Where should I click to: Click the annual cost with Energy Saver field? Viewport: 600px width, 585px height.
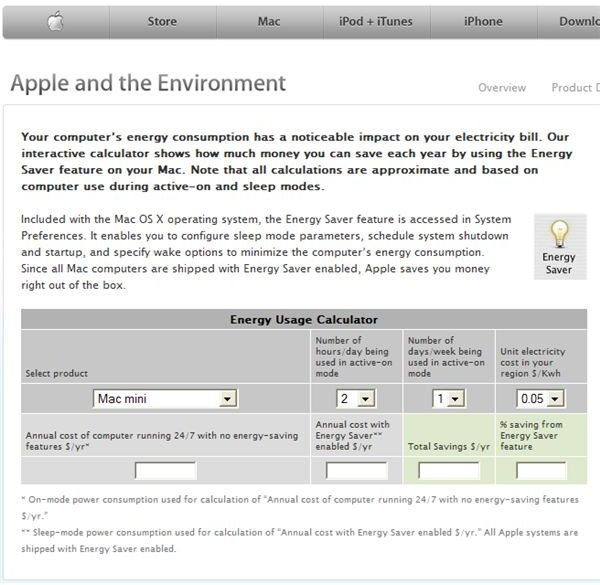click(357, 471)
